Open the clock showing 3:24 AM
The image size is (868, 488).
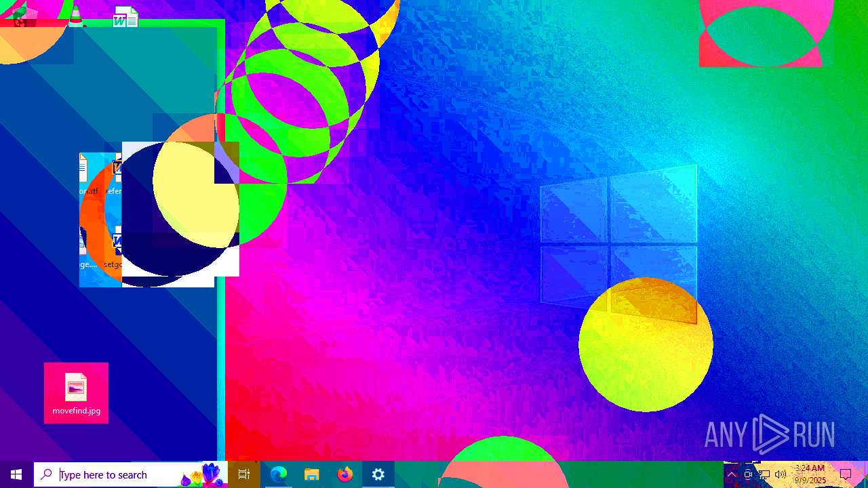pyautogui.click(x=810, y=474)
